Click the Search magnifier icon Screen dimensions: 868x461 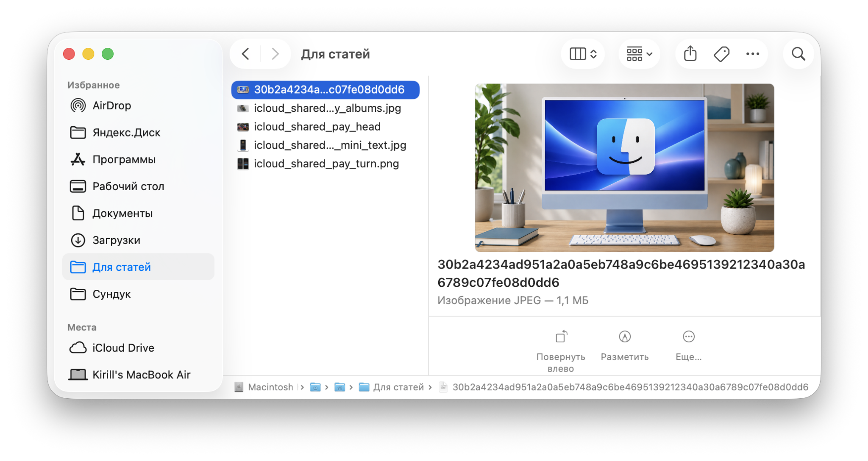[798, 54]
